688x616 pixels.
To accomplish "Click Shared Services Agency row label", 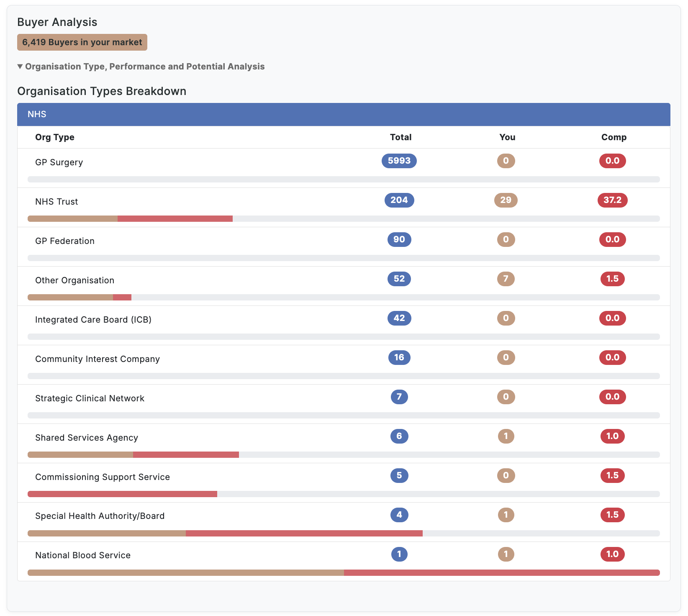I will (87, 438).
